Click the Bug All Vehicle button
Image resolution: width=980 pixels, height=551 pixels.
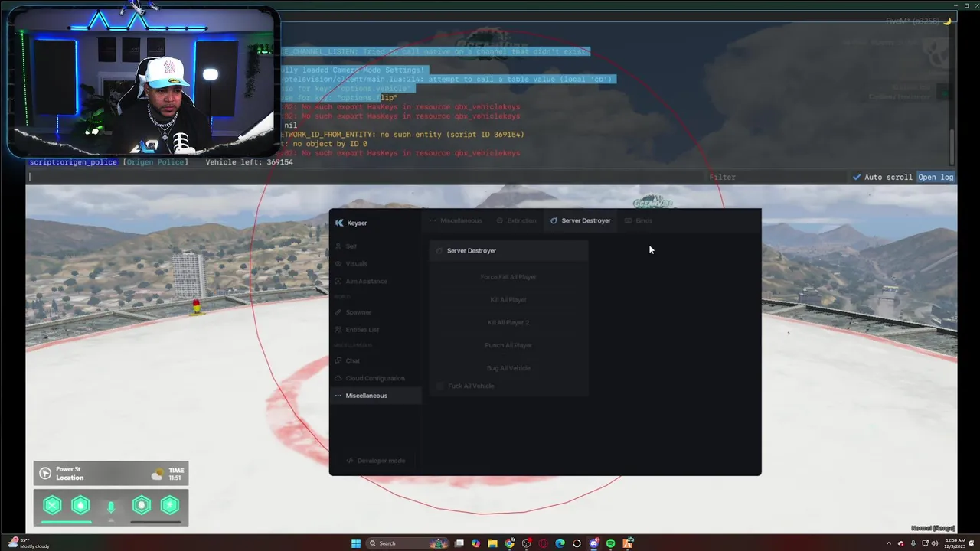point(508,368)
